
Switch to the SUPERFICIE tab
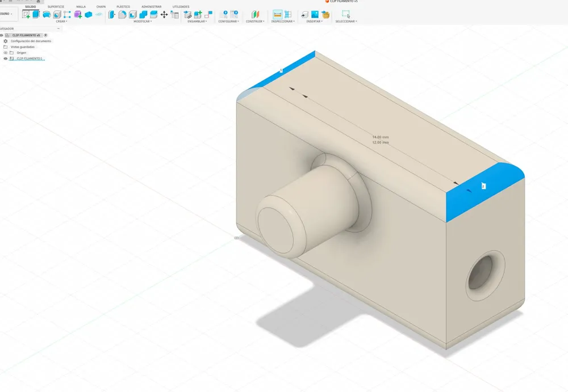tap(56, 6)
